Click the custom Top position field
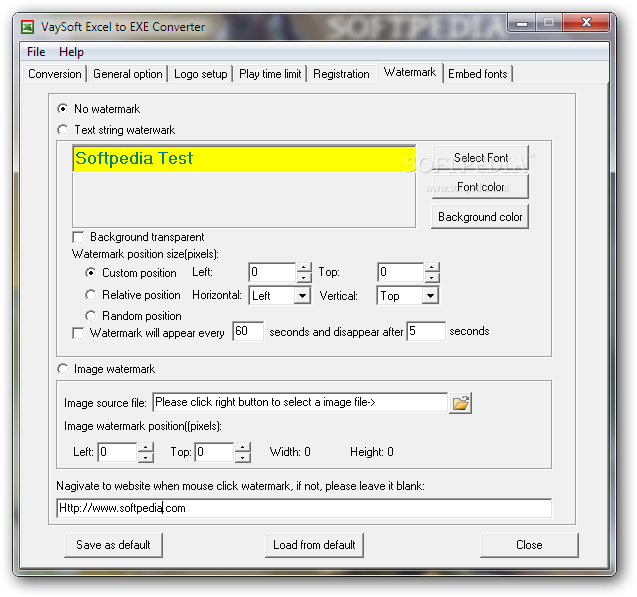Image resolution: width=637 pixels, height=597 pixels. [401, 272]
